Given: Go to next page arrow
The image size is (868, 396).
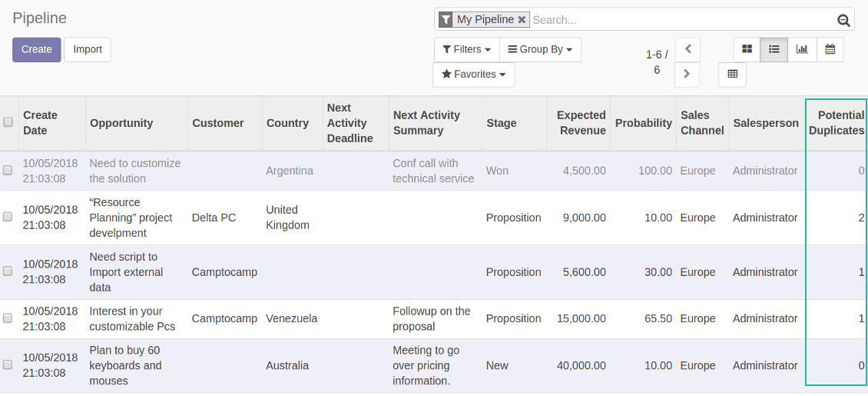Looking at the screenshot, I should point(687,75).
